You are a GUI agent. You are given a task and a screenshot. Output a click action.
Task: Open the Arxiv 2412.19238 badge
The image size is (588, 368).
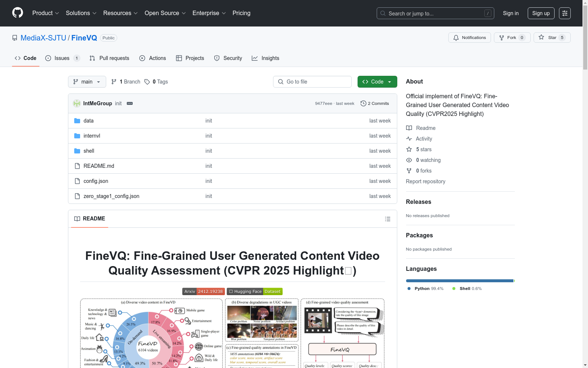[x=204, y=291]
